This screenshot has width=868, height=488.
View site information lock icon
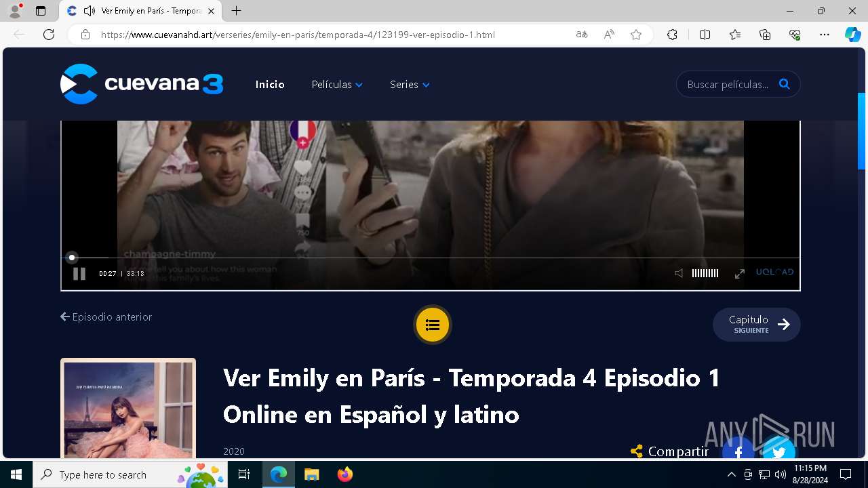pos(85,35)
